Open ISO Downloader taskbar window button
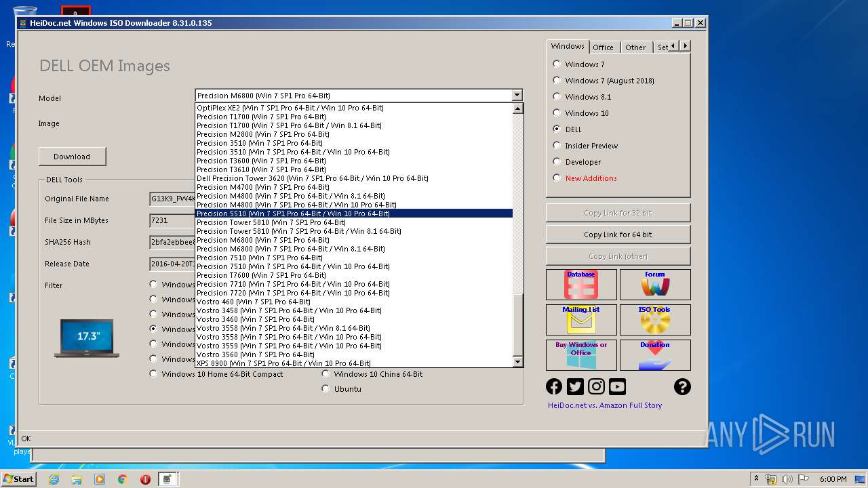Screen dimensions: 868x488 point(167,479)
